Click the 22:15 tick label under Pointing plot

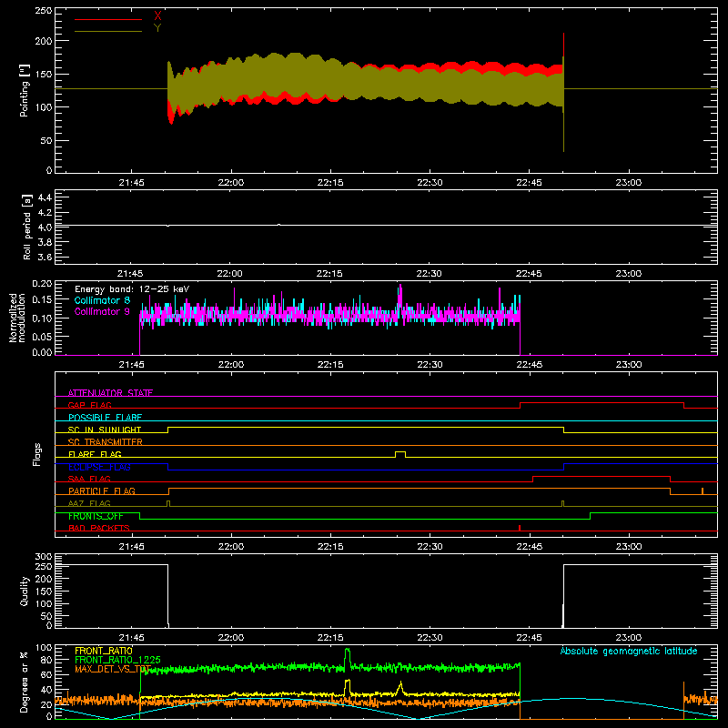coord(330,183)
